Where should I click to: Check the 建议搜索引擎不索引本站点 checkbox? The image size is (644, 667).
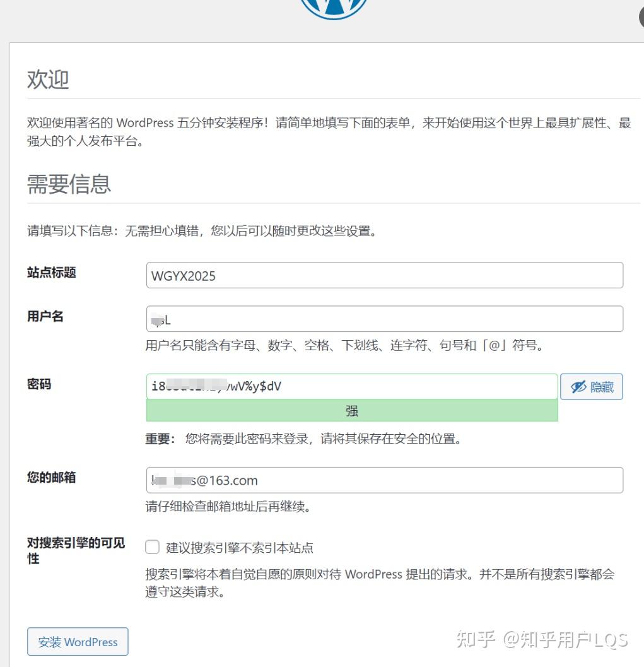152,547
